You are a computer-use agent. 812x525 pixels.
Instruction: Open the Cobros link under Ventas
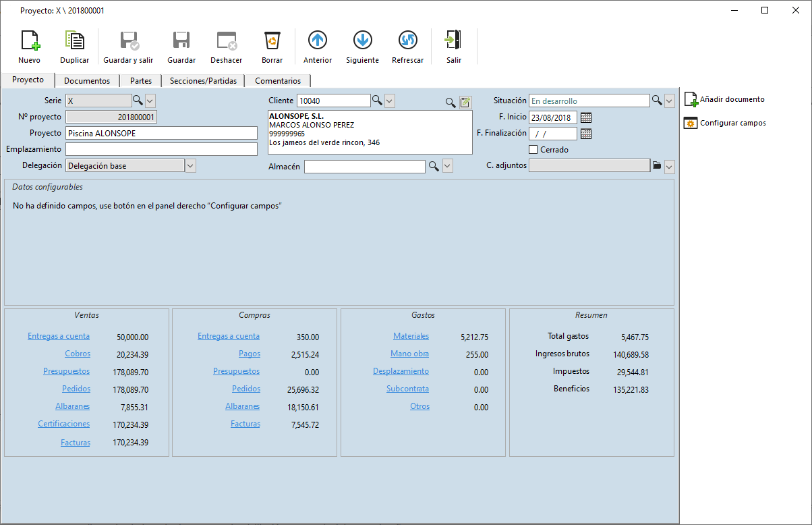click(x=78, y=354)
